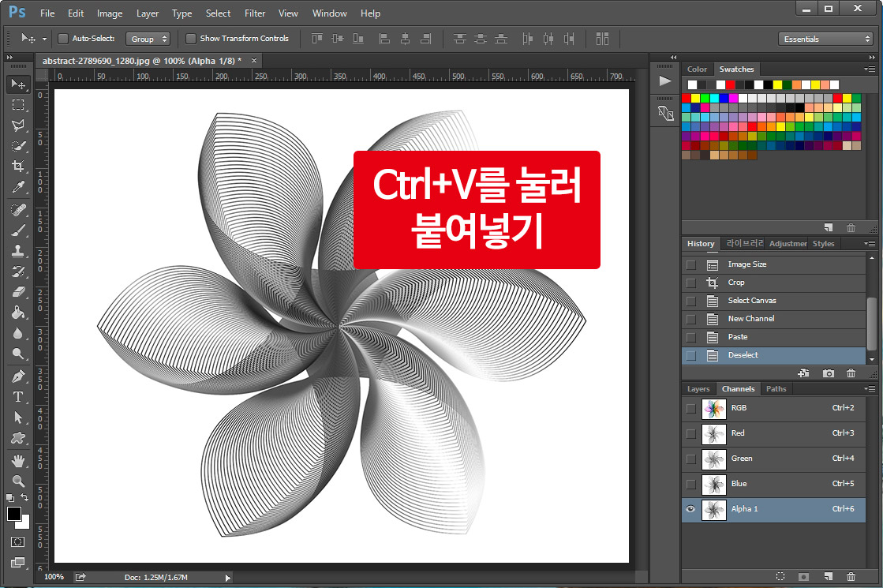Viewport: 883px width, 588px height.
Task: Switch to the Swatches tab
Action: click(x=736, y=69)
